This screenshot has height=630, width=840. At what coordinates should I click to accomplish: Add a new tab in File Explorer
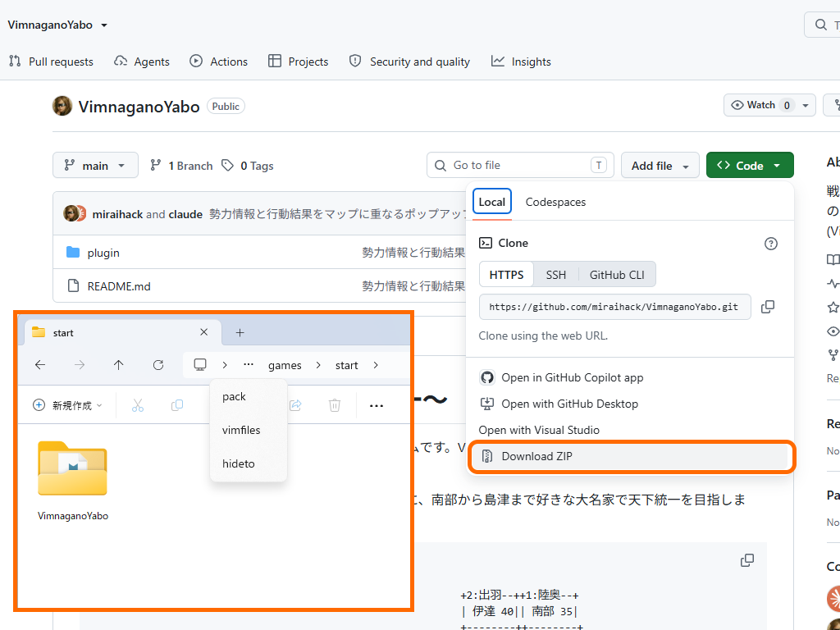click(240, 333)
